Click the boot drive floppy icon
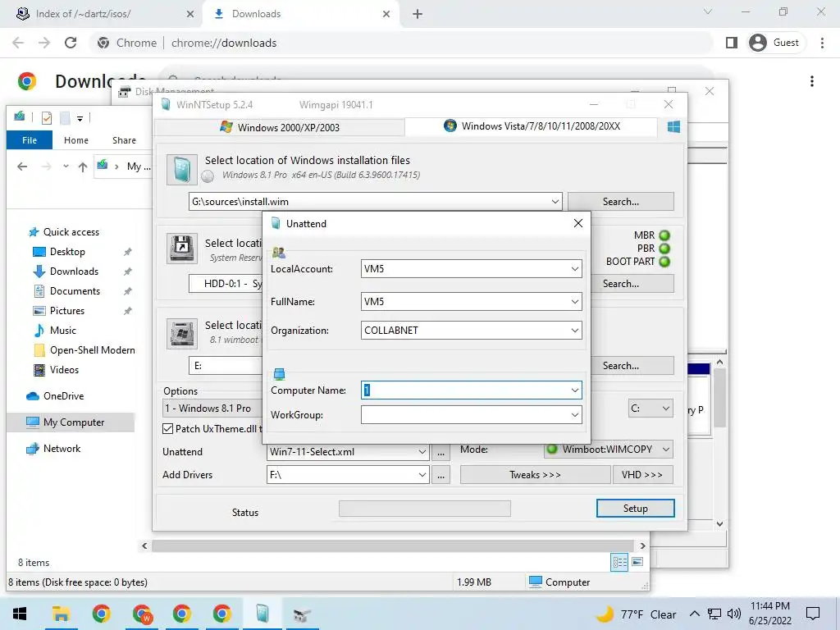This screenshot has width=840, height=630. (181, 249)
